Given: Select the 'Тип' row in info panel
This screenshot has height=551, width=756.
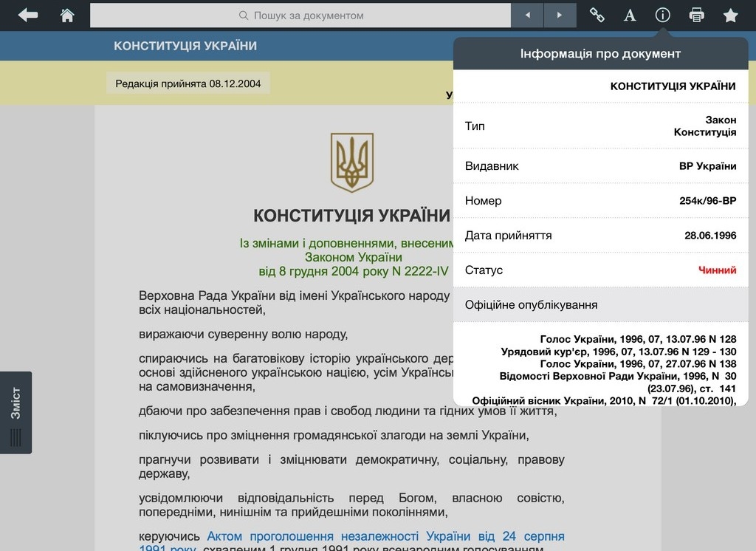Looking at the screenshot, I should (x=600, y=126).
